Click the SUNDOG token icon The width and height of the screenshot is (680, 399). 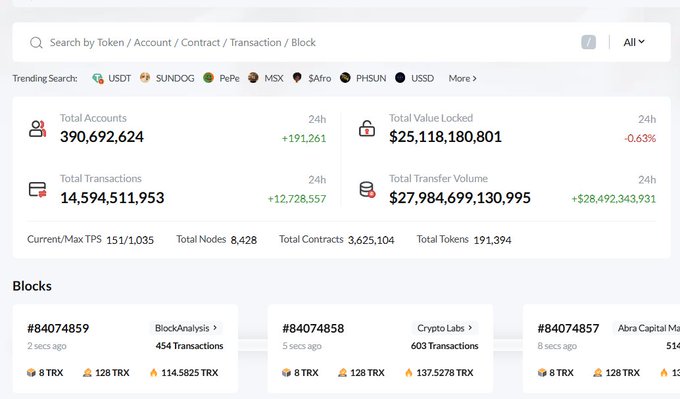[x=145, y=78]
